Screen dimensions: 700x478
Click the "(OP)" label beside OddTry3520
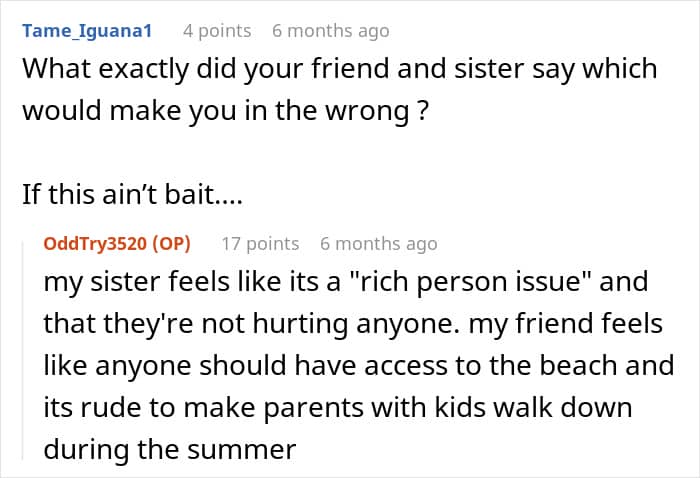tap(166, 243)
